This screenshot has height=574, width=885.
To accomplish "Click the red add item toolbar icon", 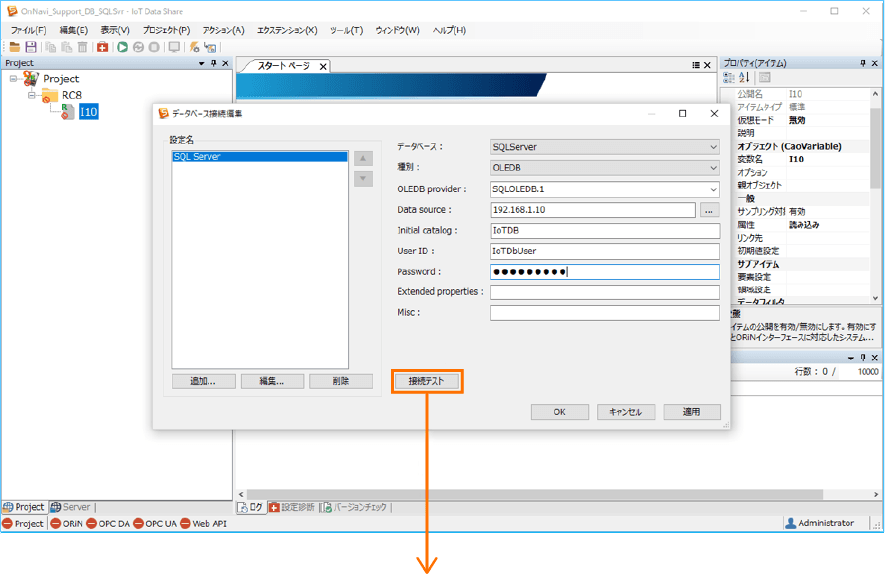I will [x=102, y=47].
